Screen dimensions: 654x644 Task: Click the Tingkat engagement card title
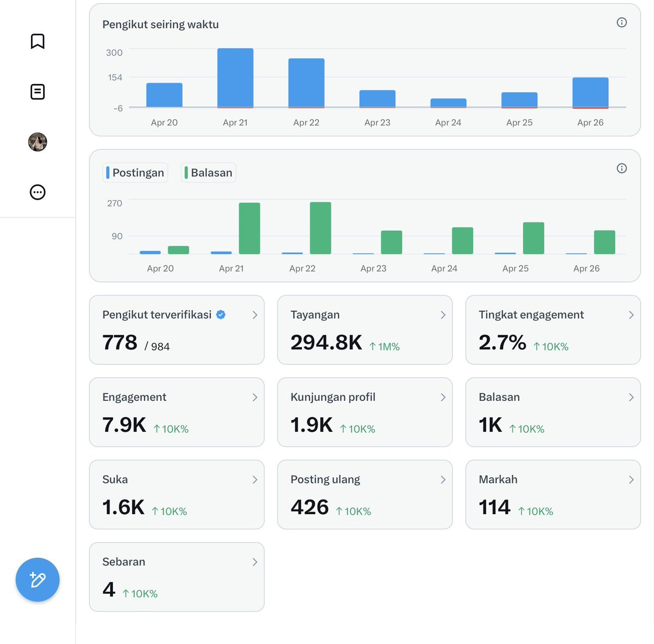tap(531, 315)
